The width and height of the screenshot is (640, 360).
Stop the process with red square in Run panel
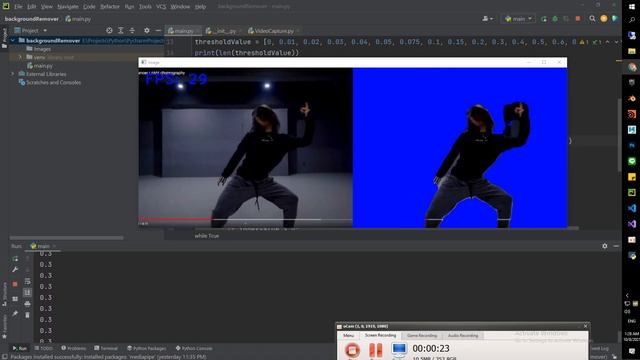tap(15, 284)
